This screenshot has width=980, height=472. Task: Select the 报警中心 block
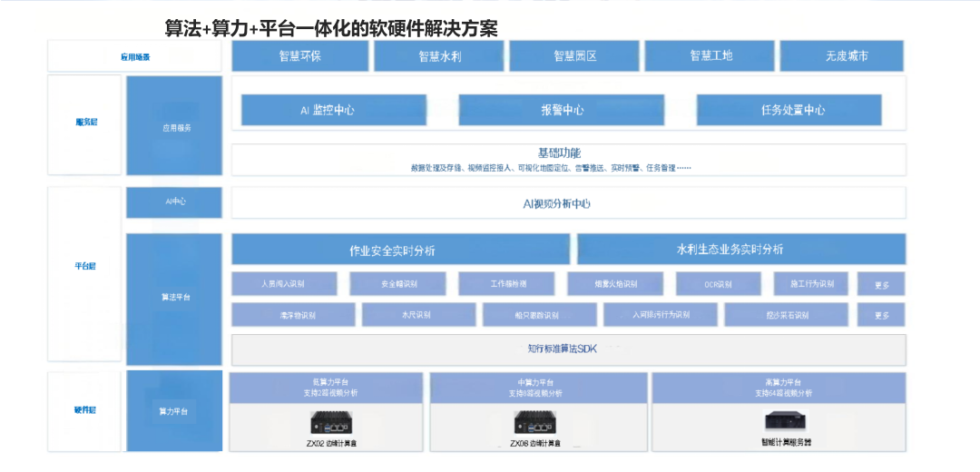click(562, 110)
